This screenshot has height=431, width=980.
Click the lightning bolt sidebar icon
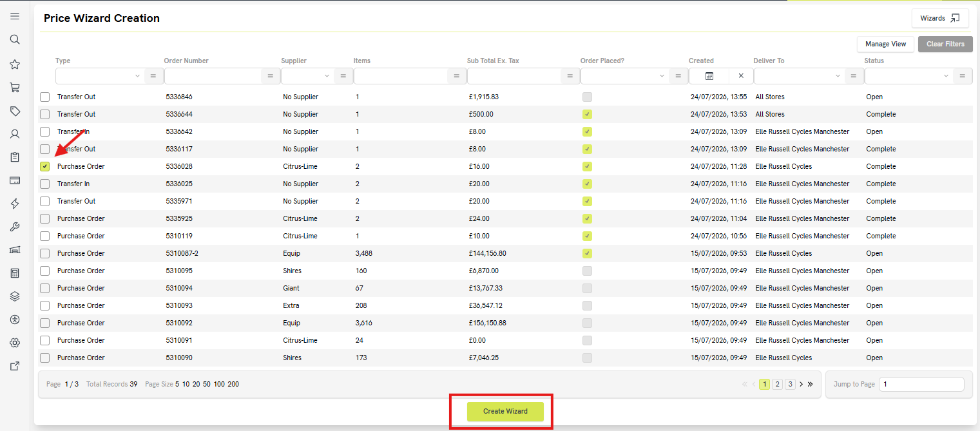coord(15,204)
